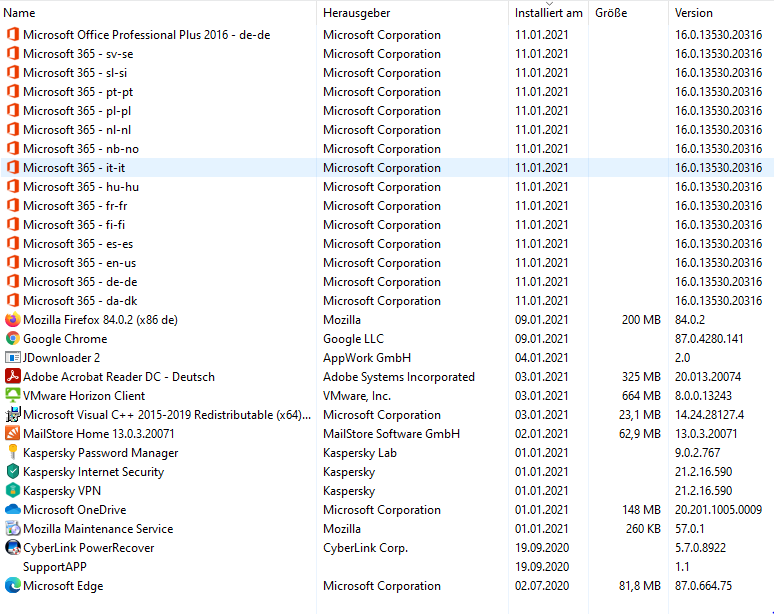Sort by the Herausgeber column header
Viewport: 774px width, 614px height.
pos(356,13)
